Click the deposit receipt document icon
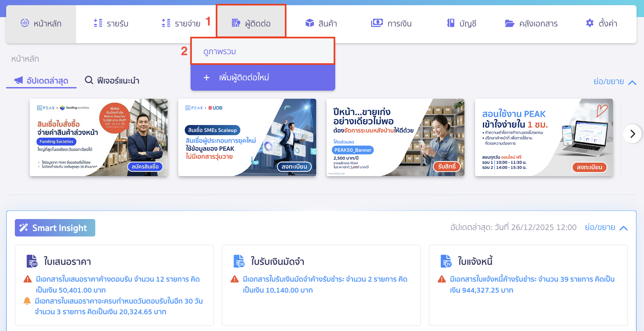This screenshot has width=644, height=331. click(x=239, y=261)
